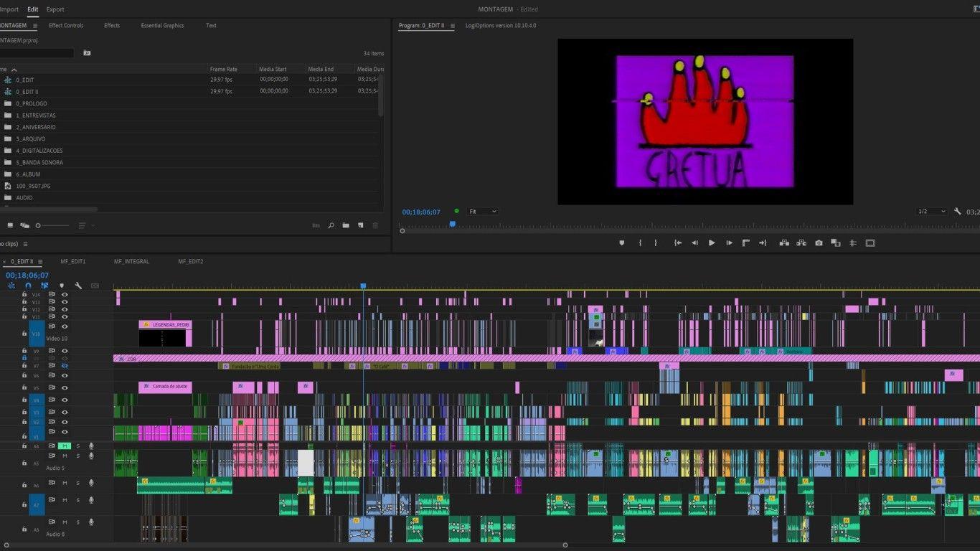Open timeline display settings wrench
Image resolution: width=980 pixels, height=551 pixels.
click(78, 286)
